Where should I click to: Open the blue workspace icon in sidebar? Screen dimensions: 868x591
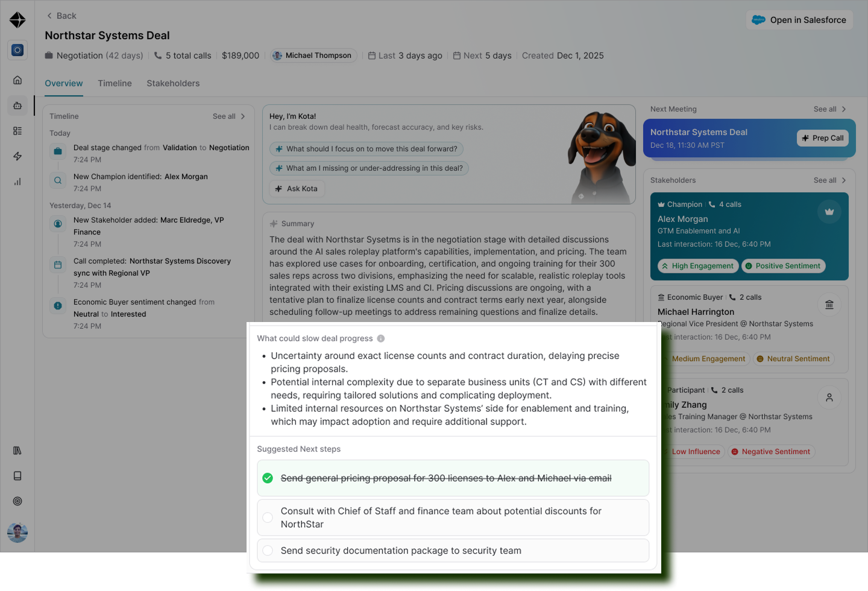(17, 50)
